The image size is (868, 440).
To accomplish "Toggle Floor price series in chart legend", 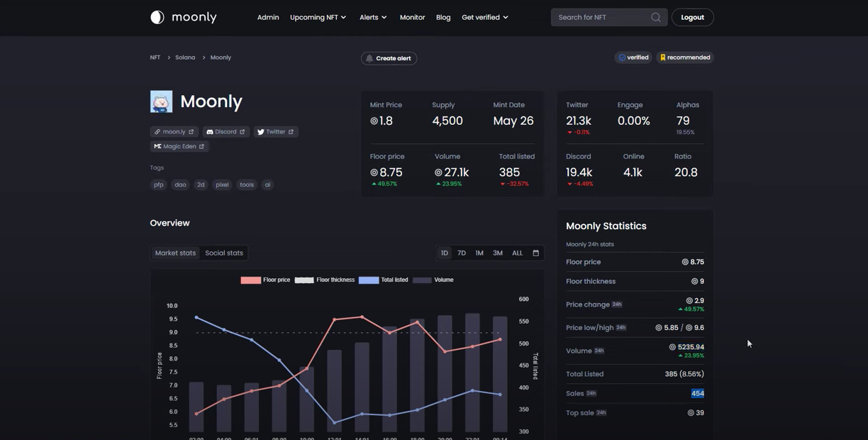I will coord(265,280).
